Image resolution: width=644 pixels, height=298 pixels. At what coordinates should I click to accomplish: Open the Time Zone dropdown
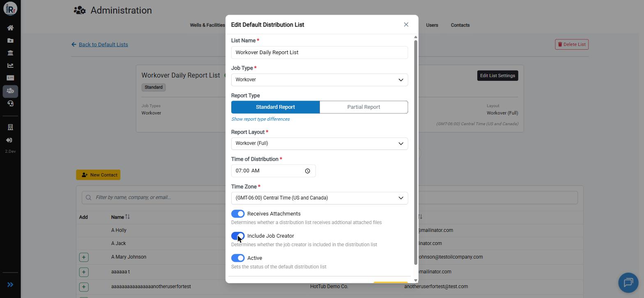(x=320, y=198)
